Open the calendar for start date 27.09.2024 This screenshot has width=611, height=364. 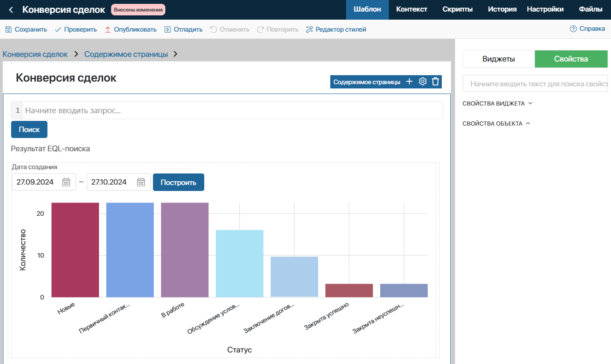point(66,182)
